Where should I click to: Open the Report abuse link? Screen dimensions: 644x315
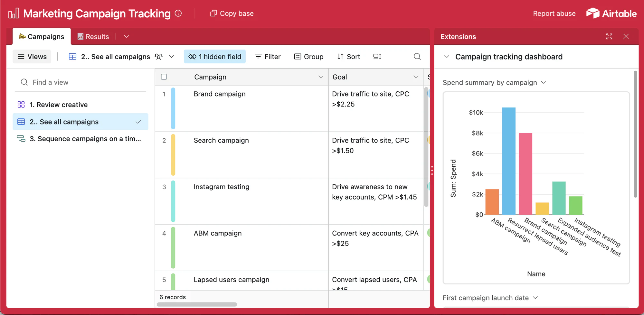[x=554, y=14]
